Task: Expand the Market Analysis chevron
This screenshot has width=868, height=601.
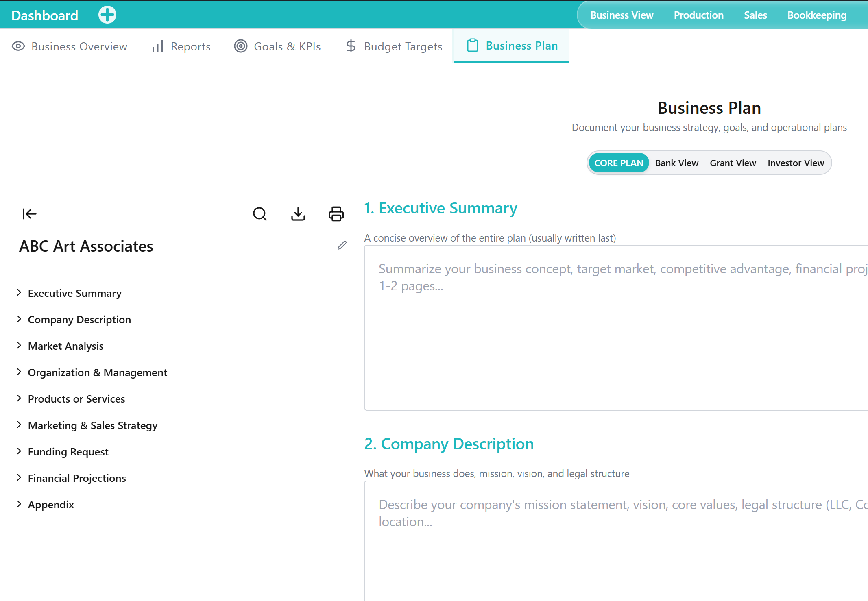Action: 19,345
